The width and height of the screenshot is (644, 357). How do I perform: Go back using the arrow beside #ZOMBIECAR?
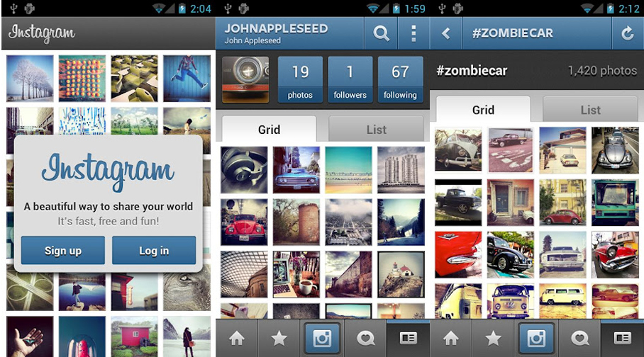445,33
